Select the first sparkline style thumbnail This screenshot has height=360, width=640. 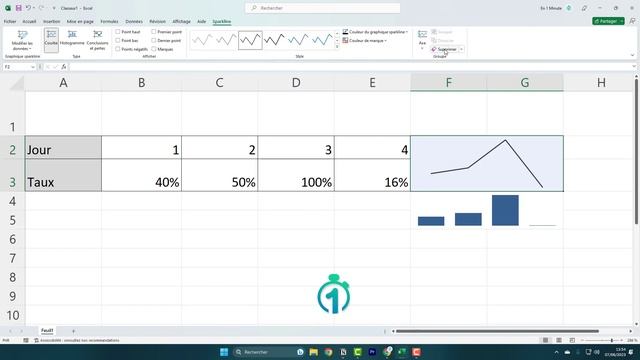click(202, 40)
